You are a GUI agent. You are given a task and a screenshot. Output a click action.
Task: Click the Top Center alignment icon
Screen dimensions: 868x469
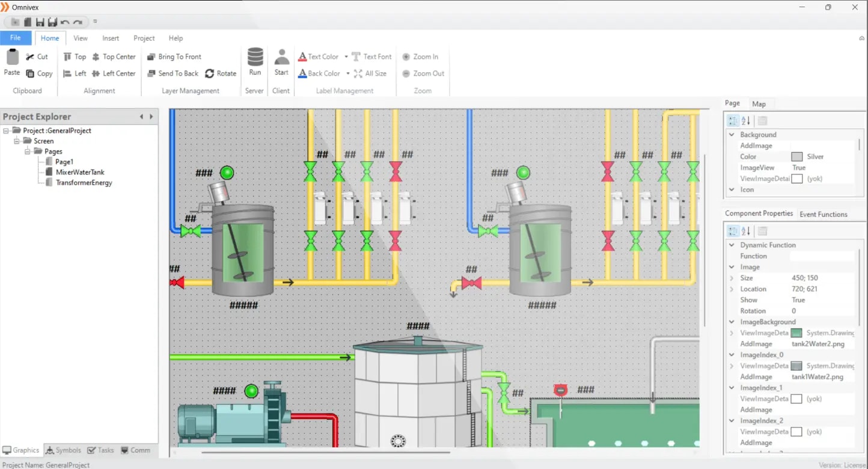96,57
